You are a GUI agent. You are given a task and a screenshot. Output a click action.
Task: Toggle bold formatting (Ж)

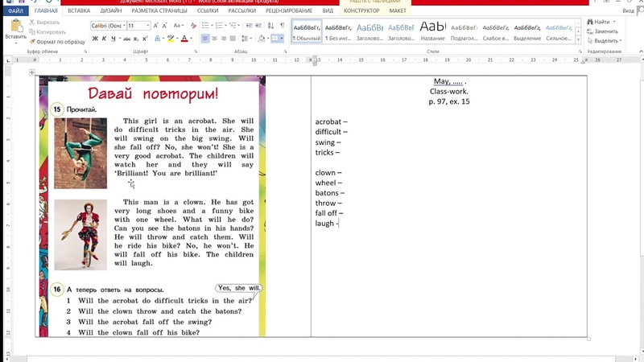(x=94, y=39)
